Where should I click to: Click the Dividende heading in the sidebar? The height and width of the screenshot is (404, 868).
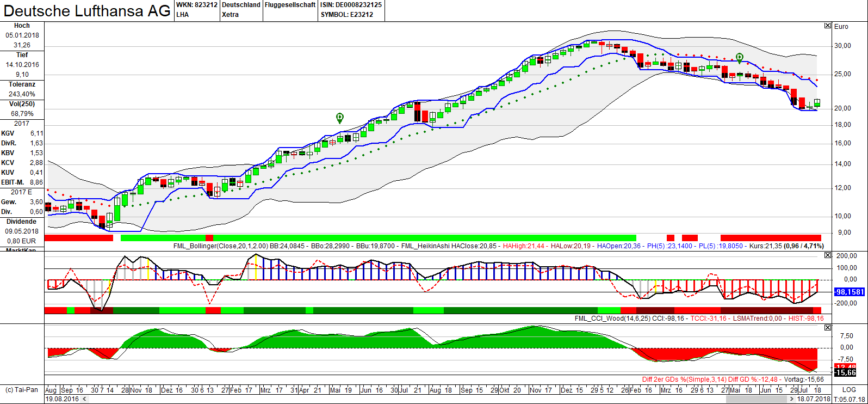pyautogui.click(x=22, y=222)
